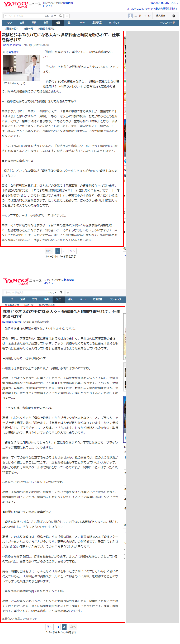The image size is (180, 644).
Task: Open the ニュース search scope dropdown in the topmost header
Action: coord(50,16)
